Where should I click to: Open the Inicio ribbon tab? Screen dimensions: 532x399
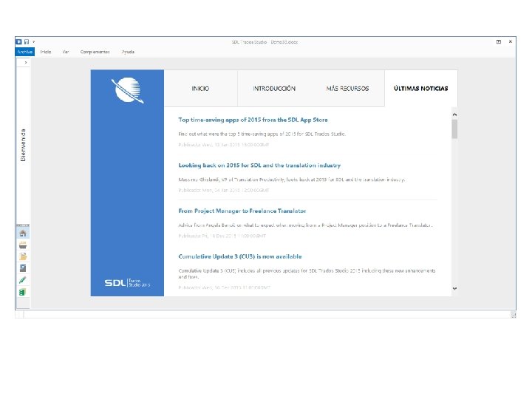pyautogui.click(x=46, y=52)
